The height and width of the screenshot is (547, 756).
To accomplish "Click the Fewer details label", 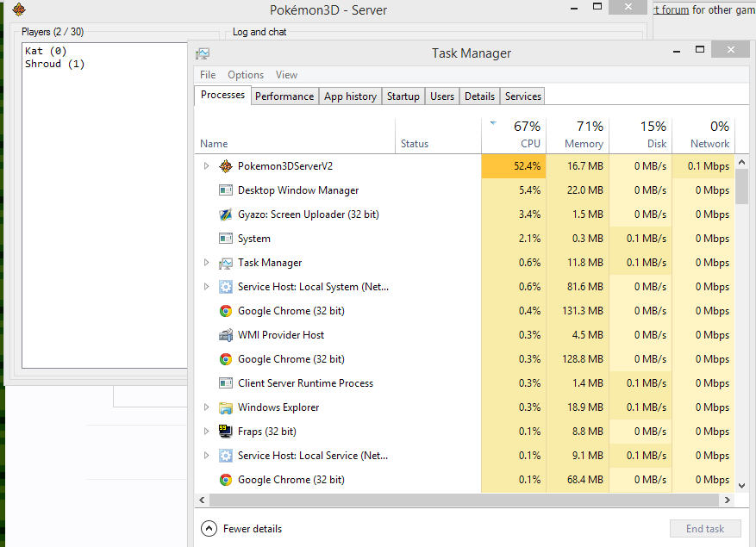I will coord(253,529).
